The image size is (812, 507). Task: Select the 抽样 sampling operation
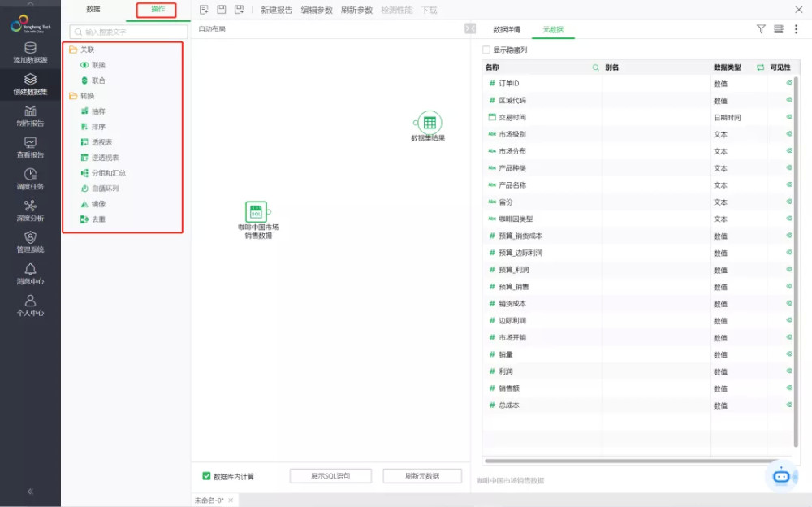93,111
